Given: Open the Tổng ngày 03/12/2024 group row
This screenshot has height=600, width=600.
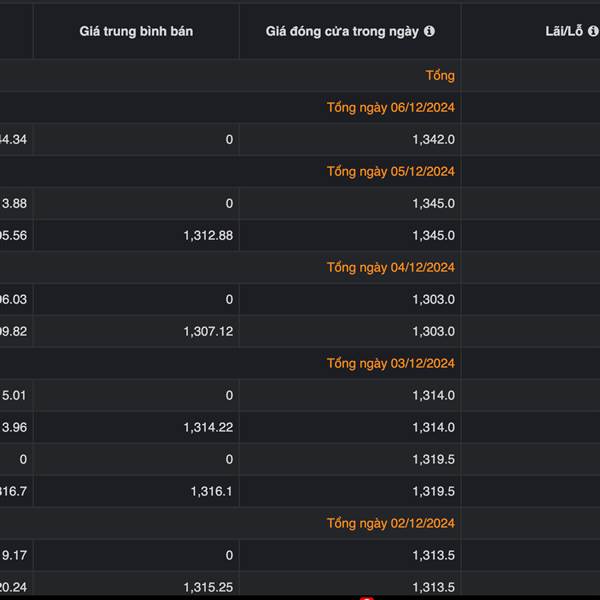Looking at the screenshot, I should [x=390, y=363].
